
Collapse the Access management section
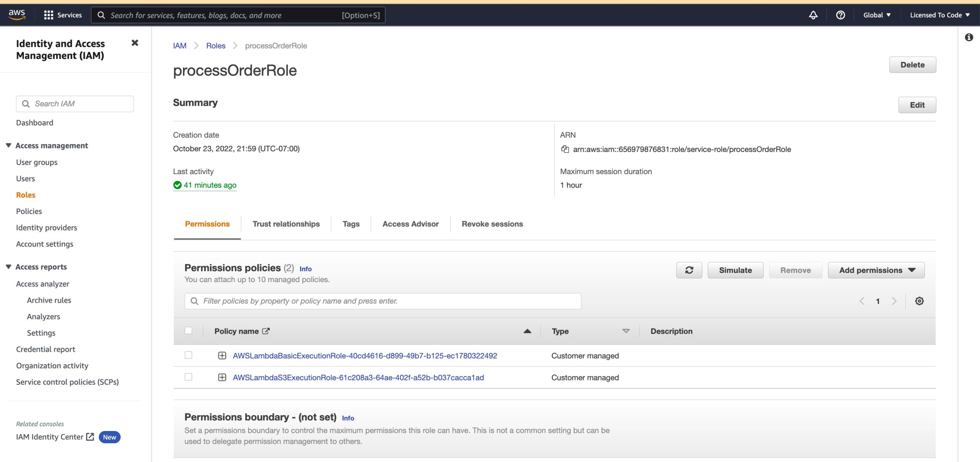click(x=8, y=145)
